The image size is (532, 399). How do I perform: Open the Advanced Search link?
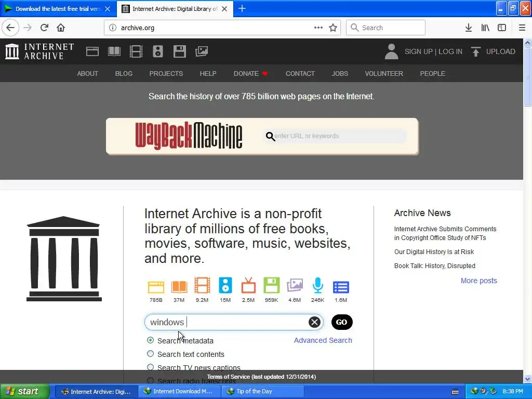[323, 340]
